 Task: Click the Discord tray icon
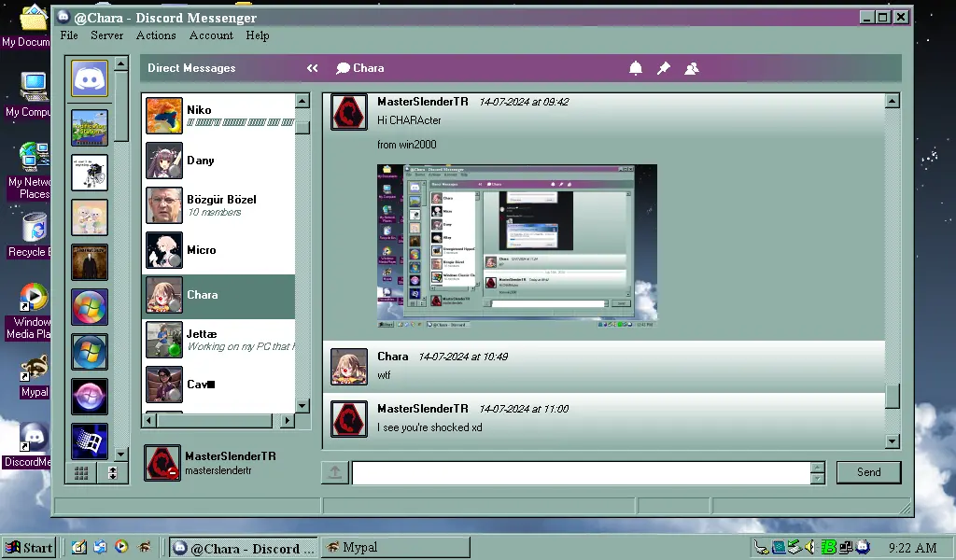pos(863,547)
